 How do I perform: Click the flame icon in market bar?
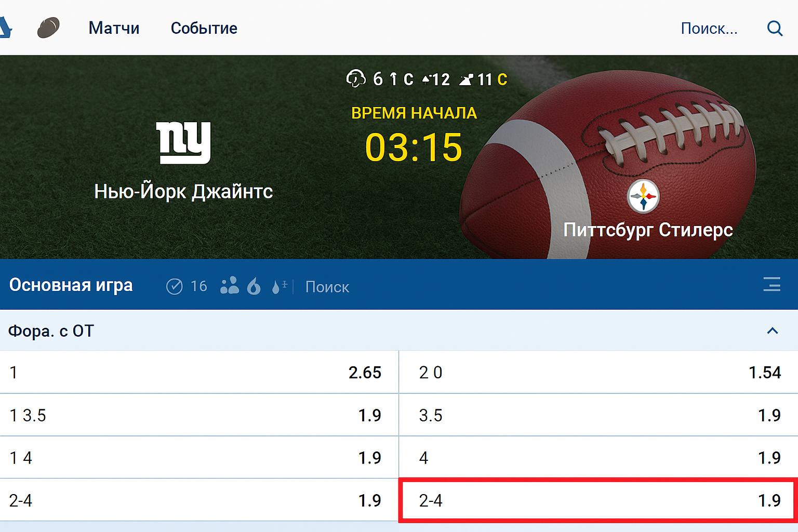pos(254,286)
